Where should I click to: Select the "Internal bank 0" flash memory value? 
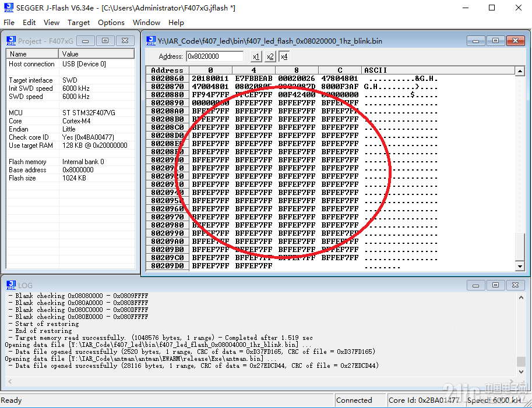pos(83,162)
